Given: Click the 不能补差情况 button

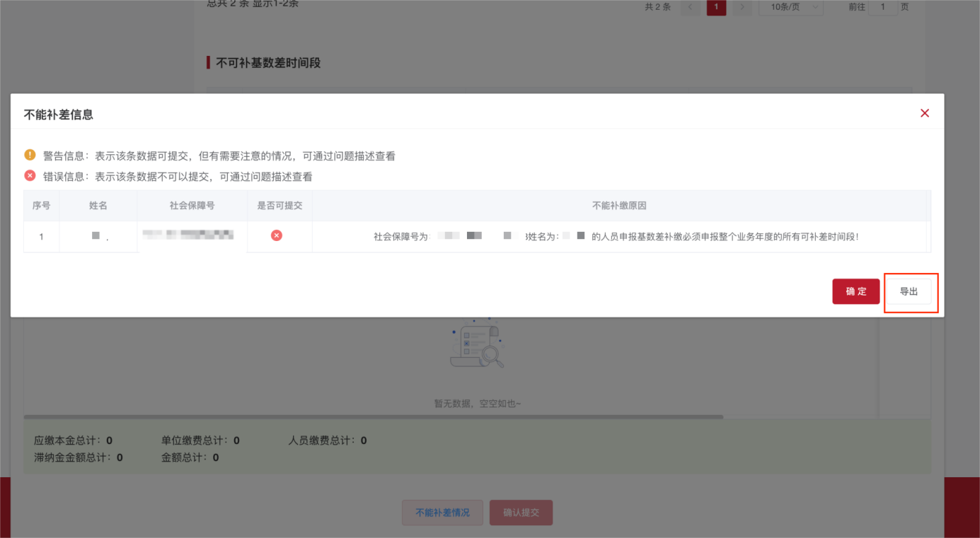Looking at the screenshot, I should click(442, 512).
